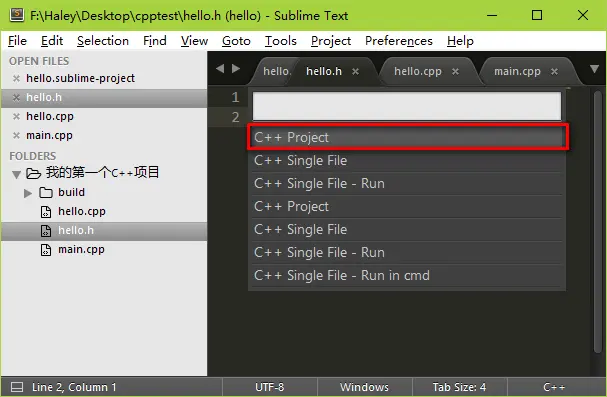
Task: Close hello.h in Open Files list
Action: click(x=16, y=98)
